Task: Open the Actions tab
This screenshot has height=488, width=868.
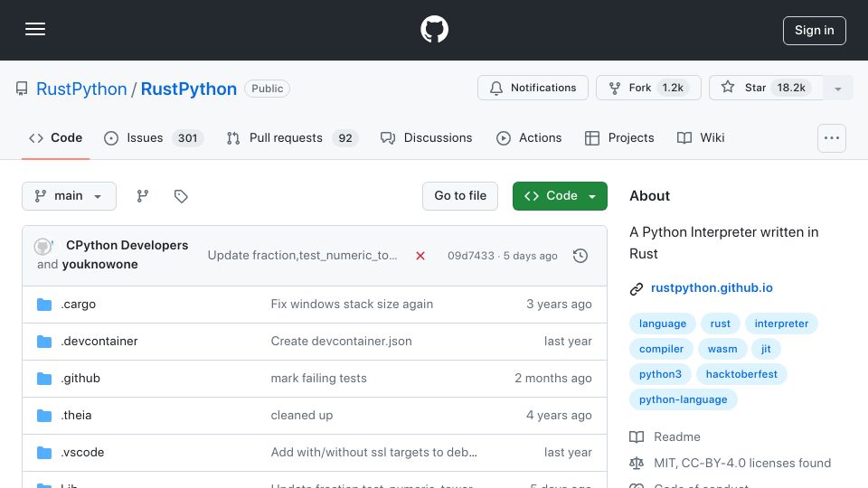Action: pos(529,137)
